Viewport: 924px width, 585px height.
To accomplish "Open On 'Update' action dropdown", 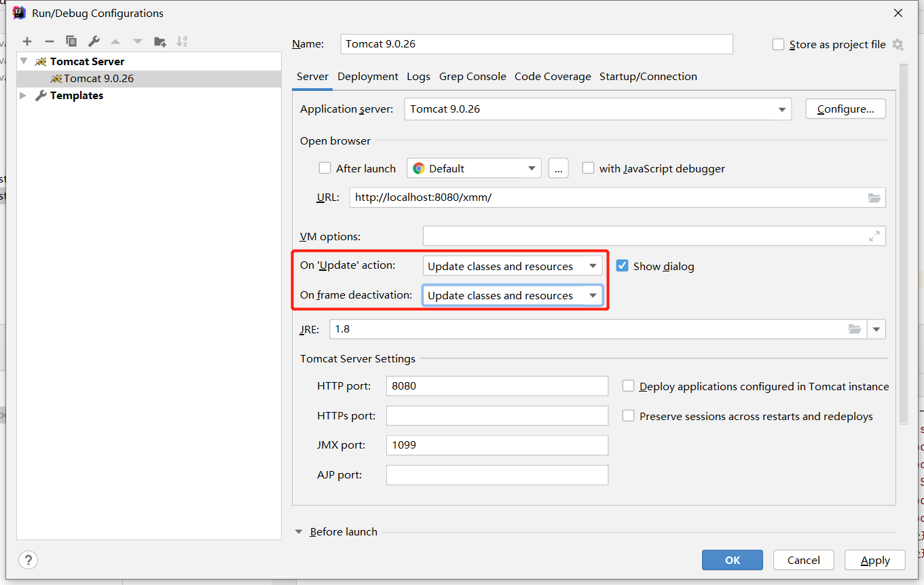I will click(x=513, y=266).
